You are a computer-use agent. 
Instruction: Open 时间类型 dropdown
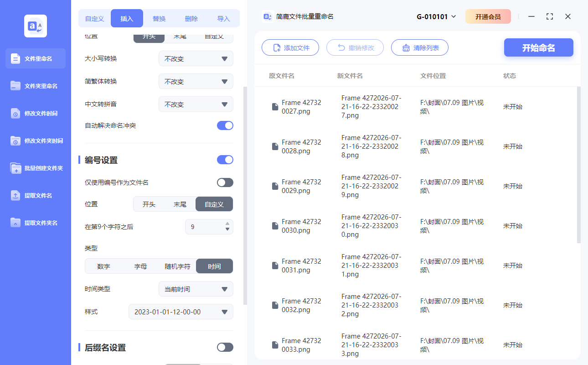[196, 289]
